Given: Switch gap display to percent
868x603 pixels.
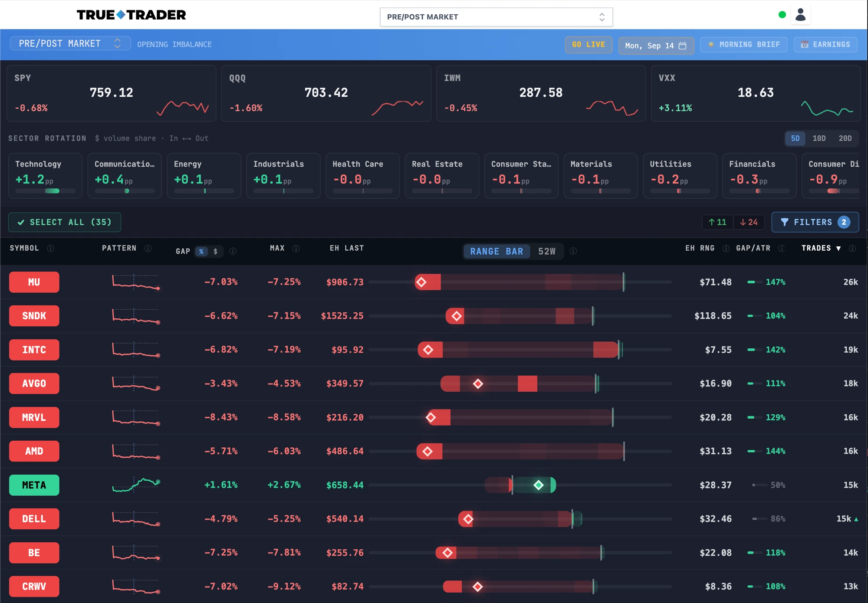Looking at the screenshot, I should (x=201, y=251).
